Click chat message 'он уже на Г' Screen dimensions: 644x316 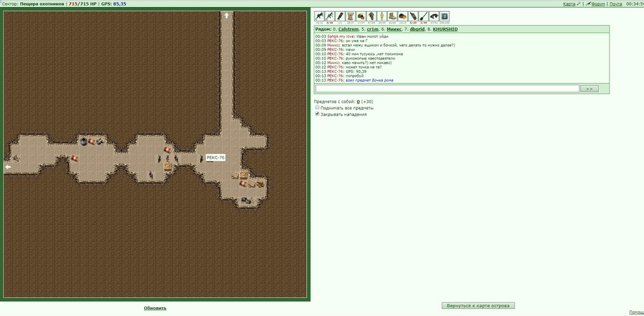(x=357, y=41)
